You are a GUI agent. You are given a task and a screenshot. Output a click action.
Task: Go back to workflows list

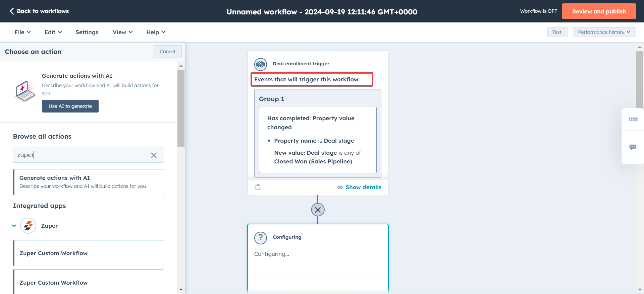pyautogui.click(x=39, y=11)
